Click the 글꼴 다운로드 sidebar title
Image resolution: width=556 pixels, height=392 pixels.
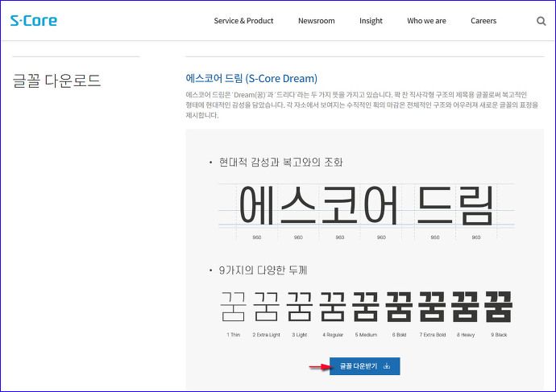(x=56, y=80)
